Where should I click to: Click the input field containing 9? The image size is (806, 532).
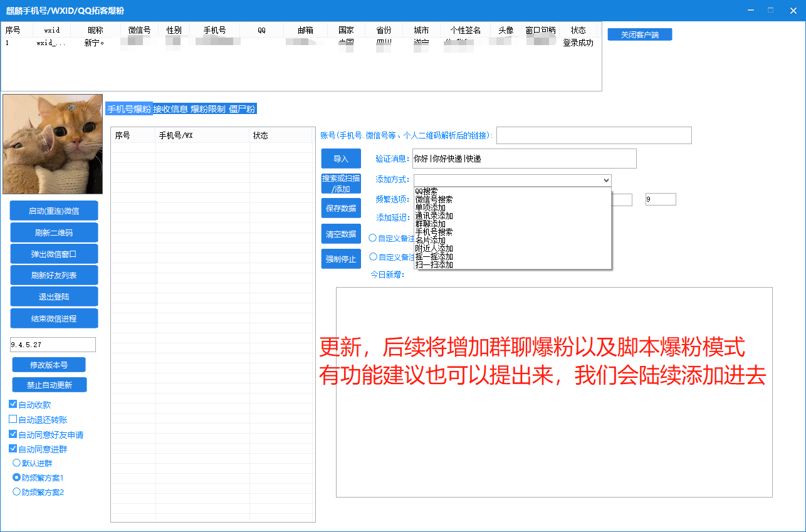(x=661, y=199)
